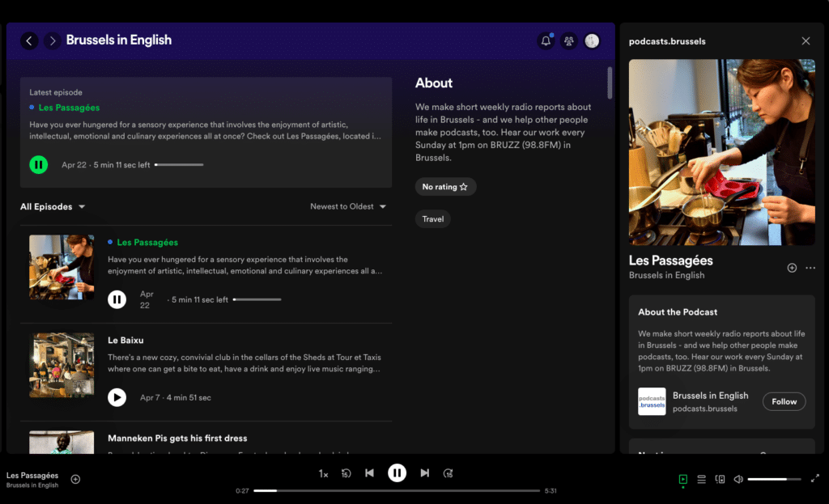
Task: Open the Le Baixu episode title
Action: pyautogui.click(x=125, y=341)
